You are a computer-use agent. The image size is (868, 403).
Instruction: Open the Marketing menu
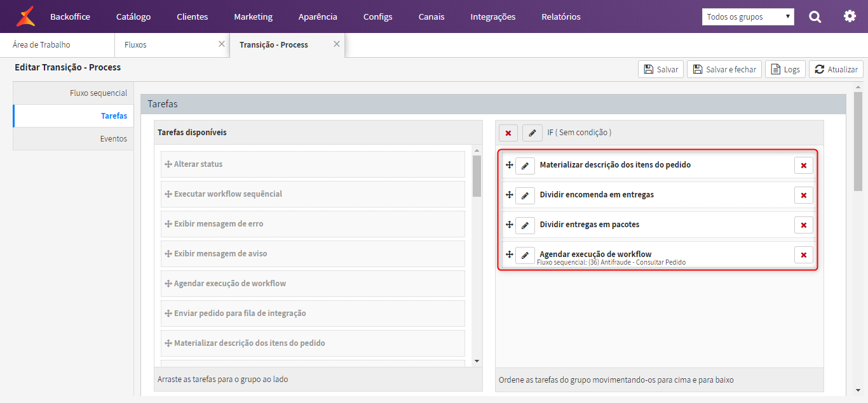(253, 17)
